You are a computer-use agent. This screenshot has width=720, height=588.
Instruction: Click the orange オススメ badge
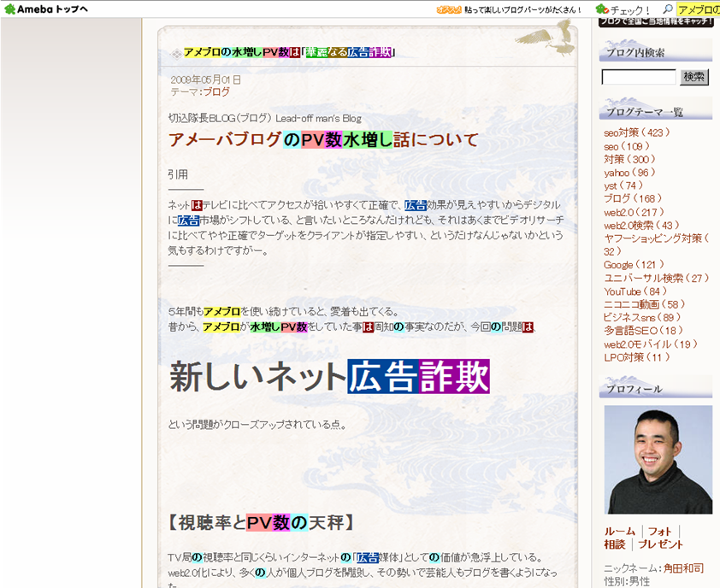(449, 9)
